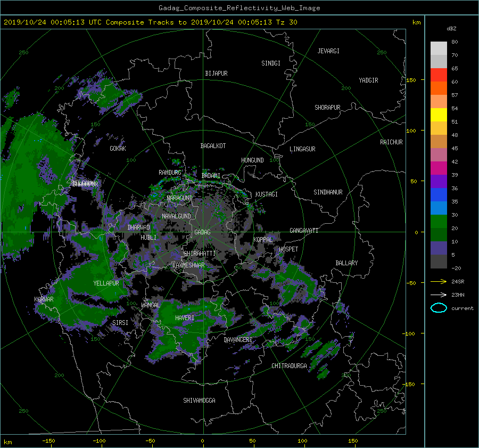Image resolution: width=479 pixels, height=448 pixels.
Task: Click the NARAGUND city label
Action: pyautogui.click(x=180, y=198)
